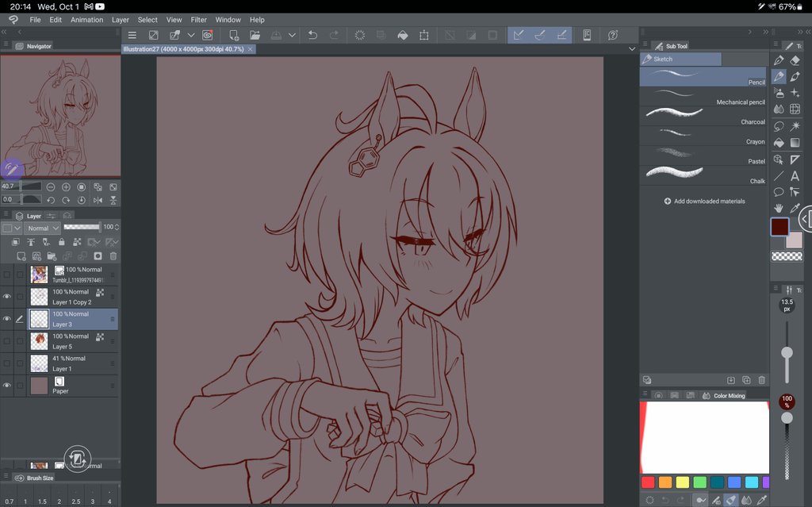Hide the Layer 3 layer

pyautogui.click(x=6, y=319)
